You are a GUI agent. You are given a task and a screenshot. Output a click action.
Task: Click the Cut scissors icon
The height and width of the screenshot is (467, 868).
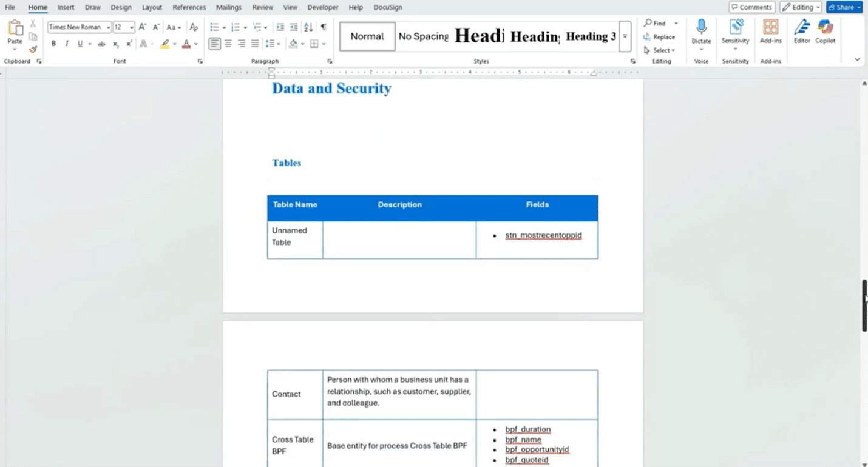pos(33,23)
